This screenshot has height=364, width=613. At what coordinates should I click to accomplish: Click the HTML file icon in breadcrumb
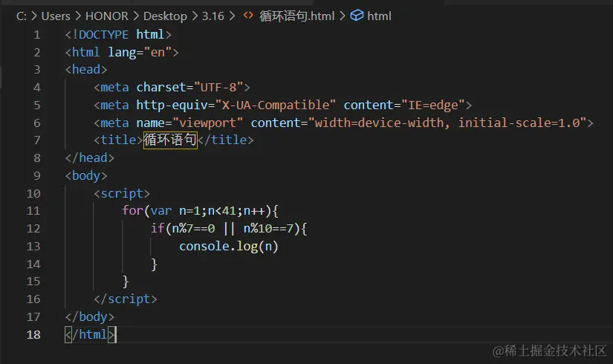click(x=248, y=16)
